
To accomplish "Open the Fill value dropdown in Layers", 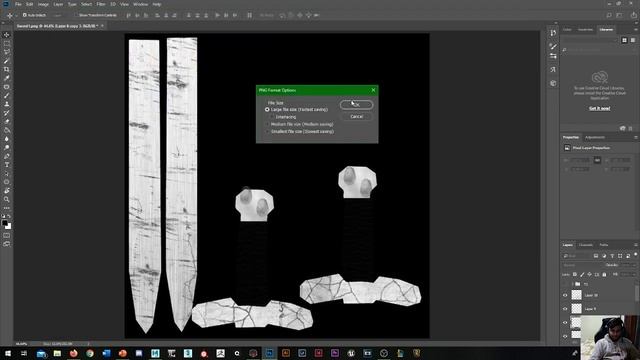I will [629, 274].
